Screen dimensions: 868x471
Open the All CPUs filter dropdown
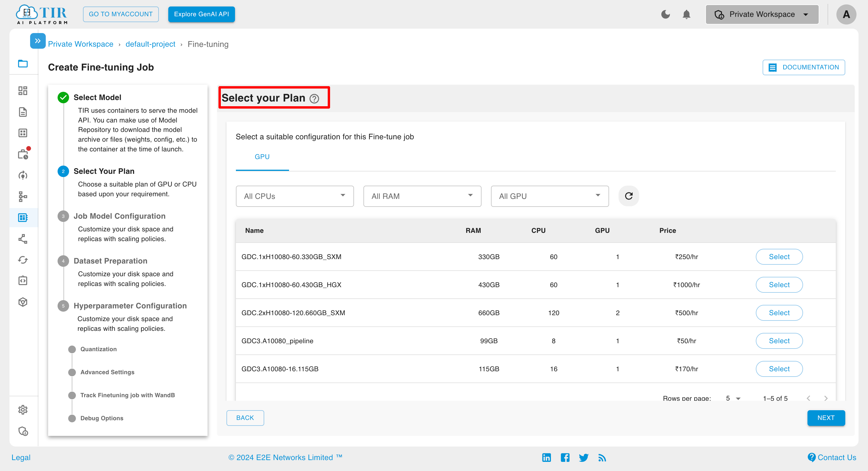[x=295, y=196]
